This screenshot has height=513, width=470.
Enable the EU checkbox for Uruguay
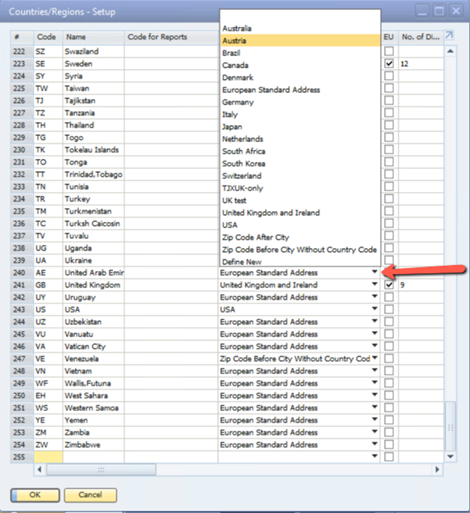tap(389, 297)
